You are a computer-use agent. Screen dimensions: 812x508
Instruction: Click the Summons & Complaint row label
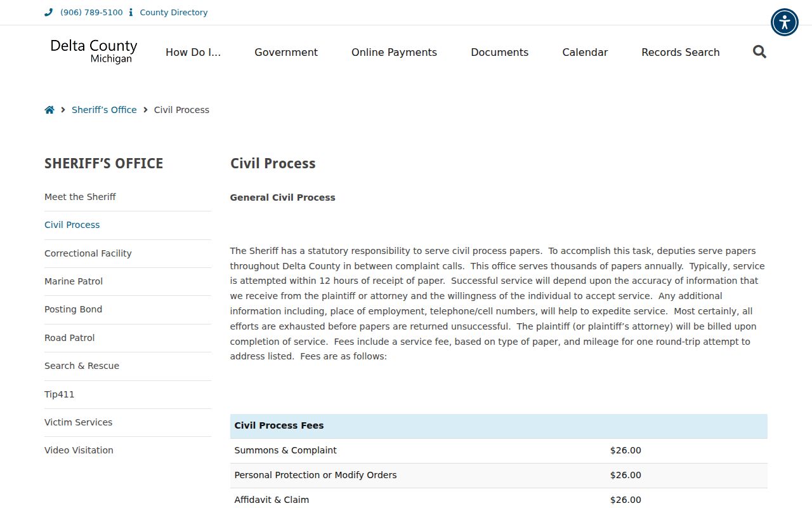[x=285, y=450]
